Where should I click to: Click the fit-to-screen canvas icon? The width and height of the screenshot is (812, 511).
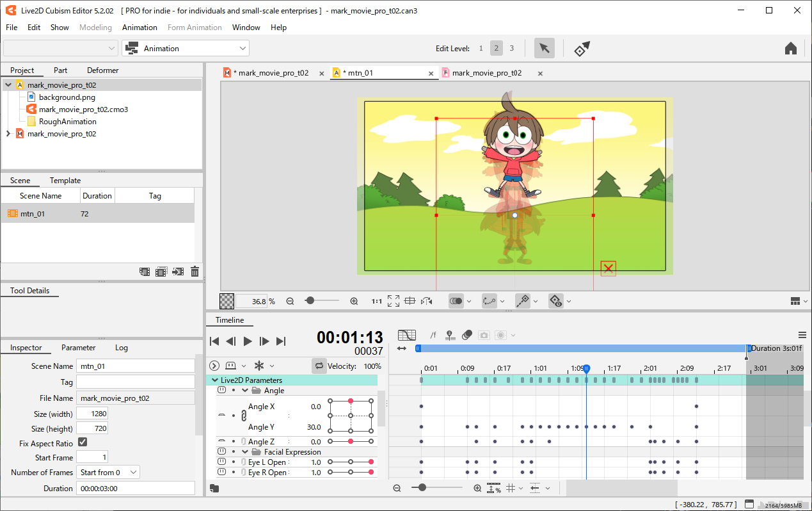tap(394, 301)
